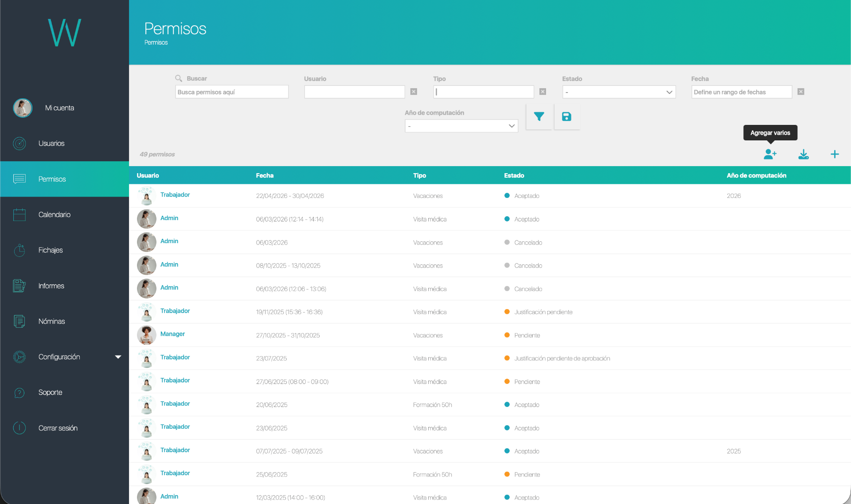Open the Estado dropdown
This screenshot has width=851, height=504.
coord(619,92)
